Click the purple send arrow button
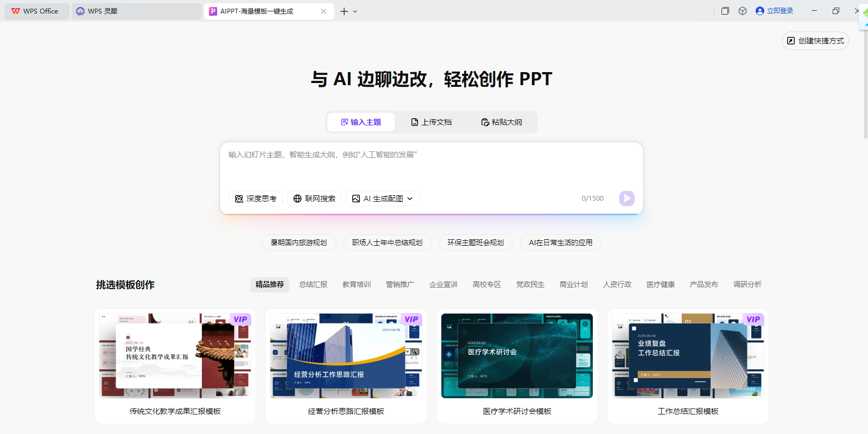Screen dimensions: 868x434 [627, 199]
